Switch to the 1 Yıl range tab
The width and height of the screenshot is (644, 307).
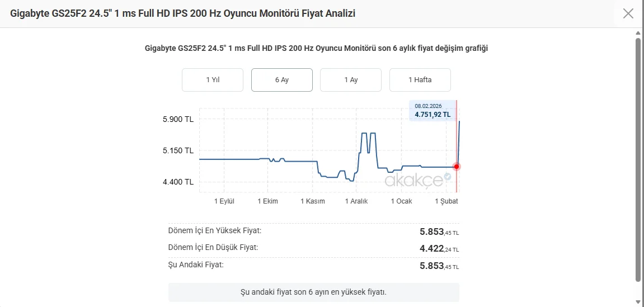(x=213, y=80)
